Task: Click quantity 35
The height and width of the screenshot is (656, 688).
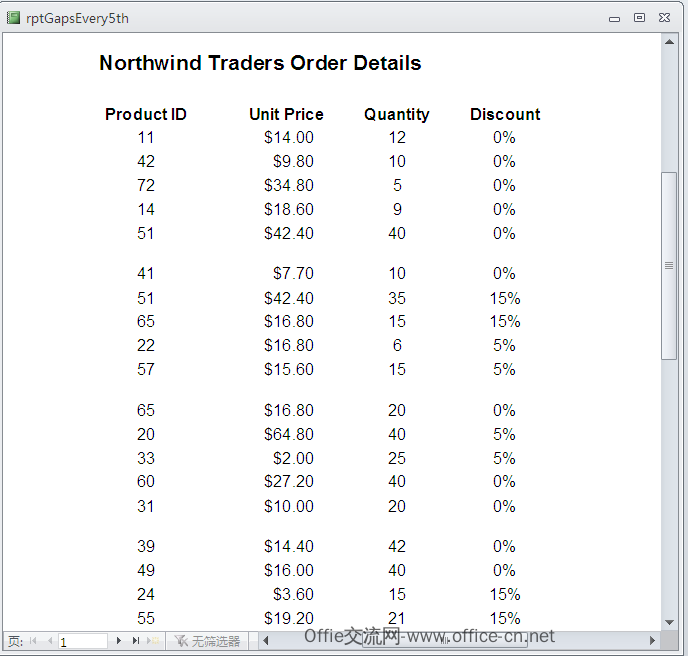Action: 397,298
